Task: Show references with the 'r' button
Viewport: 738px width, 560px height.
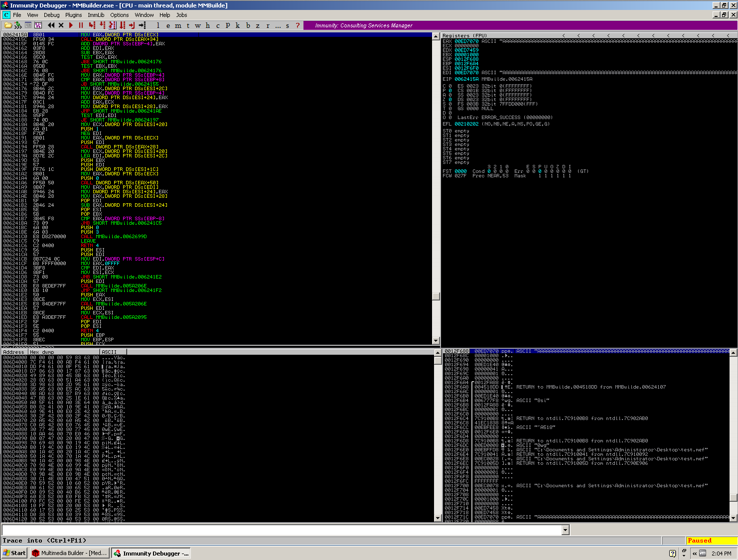Action: [x=268, y=25]
